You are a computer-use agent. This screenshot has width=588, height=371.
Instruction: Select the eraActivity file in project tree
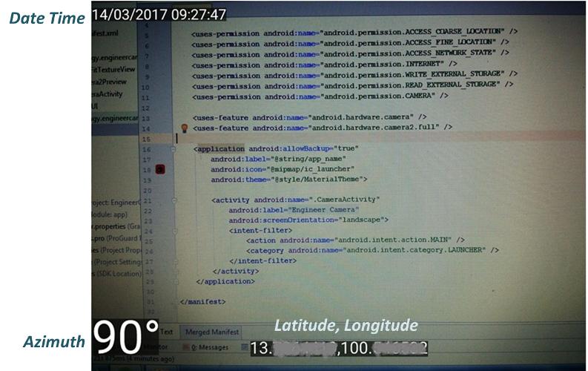108,93
